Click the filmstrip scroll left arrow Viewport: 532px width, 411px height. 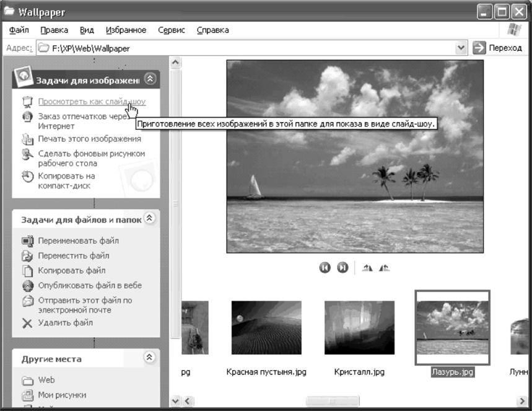click(188, 401)
